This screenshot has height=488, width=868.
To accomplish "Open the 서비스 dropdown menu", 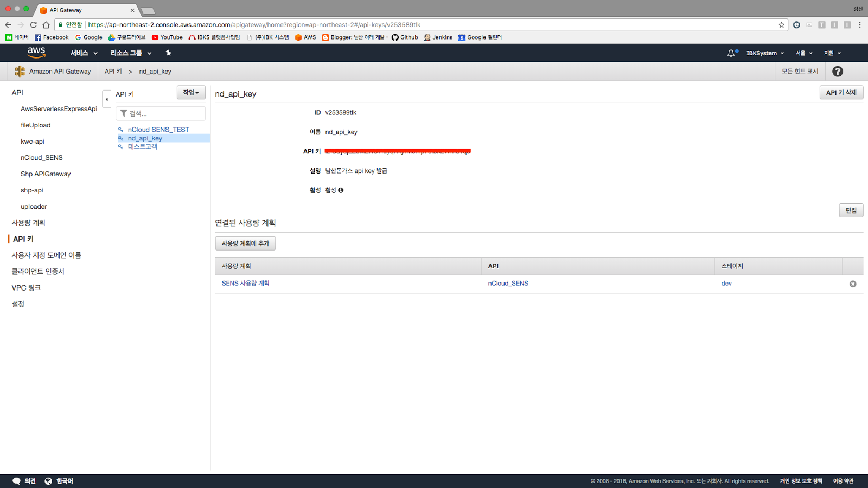I will (84, 53).
